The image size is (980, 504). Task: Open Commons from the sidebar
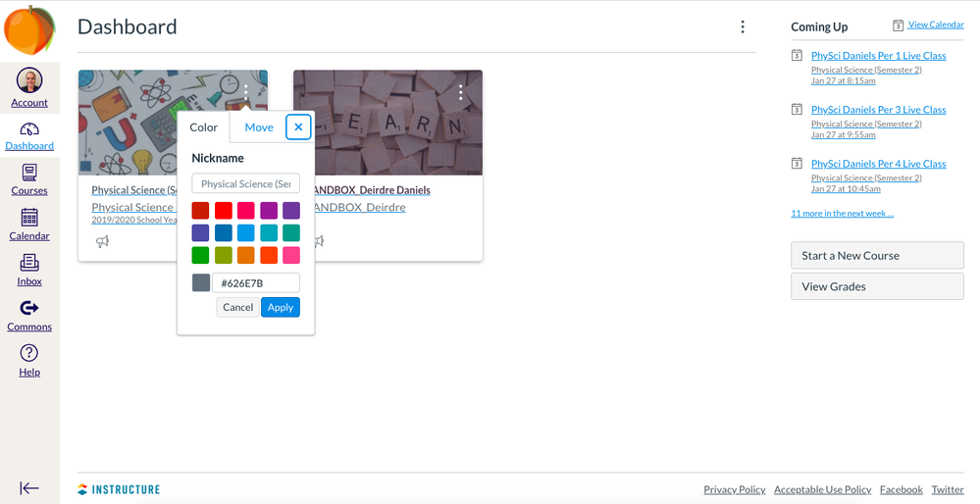click(29, 314)
